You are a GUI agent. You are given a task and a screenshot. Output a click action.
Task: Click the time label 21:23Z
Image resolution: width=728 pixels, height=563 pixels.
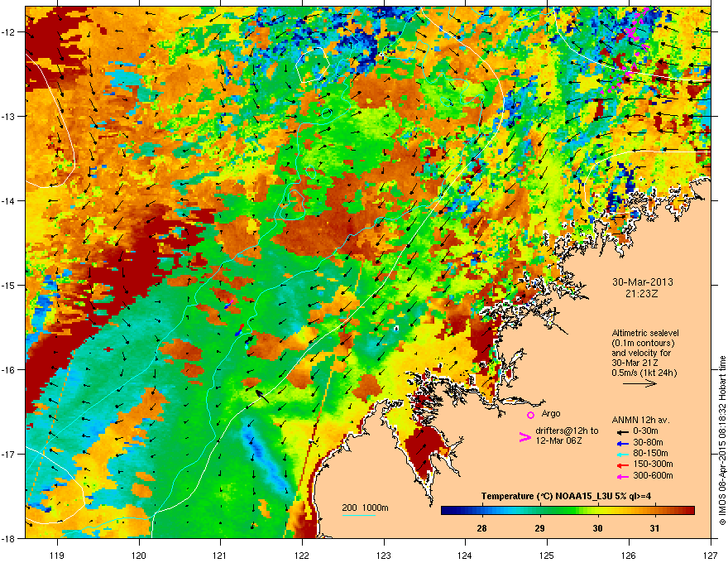coord(642,294)
